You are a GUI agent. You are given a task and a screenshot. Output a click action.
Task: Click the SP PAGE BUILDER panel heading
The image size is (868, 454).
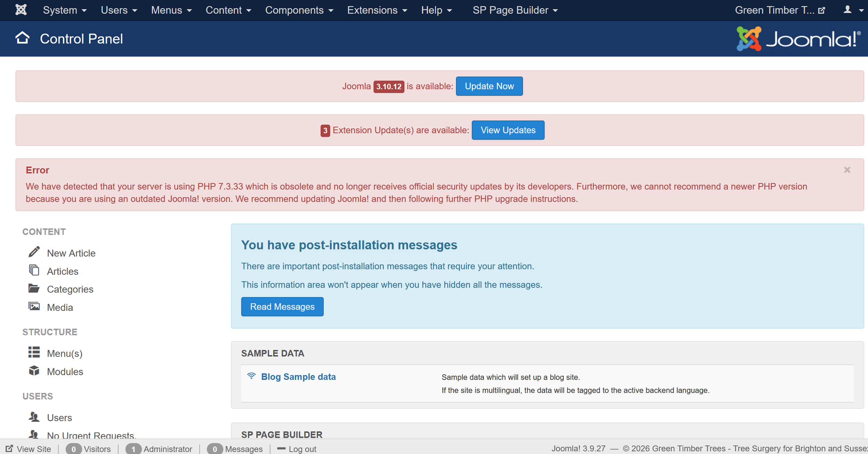282,435
